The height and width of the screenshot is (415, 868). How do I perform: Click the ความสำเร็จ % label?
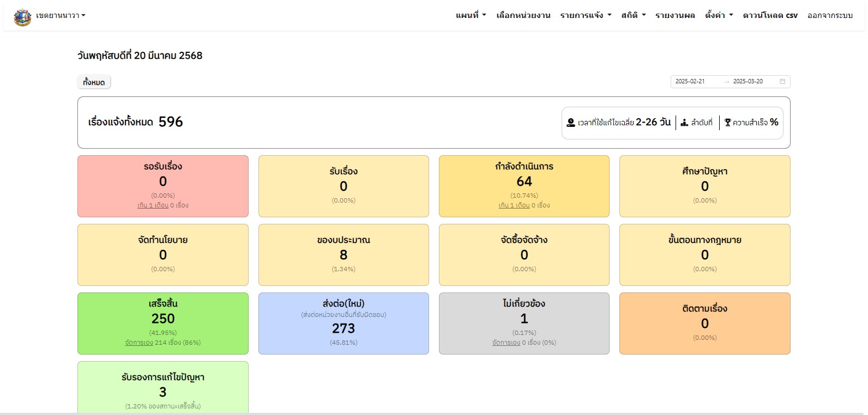756,123
